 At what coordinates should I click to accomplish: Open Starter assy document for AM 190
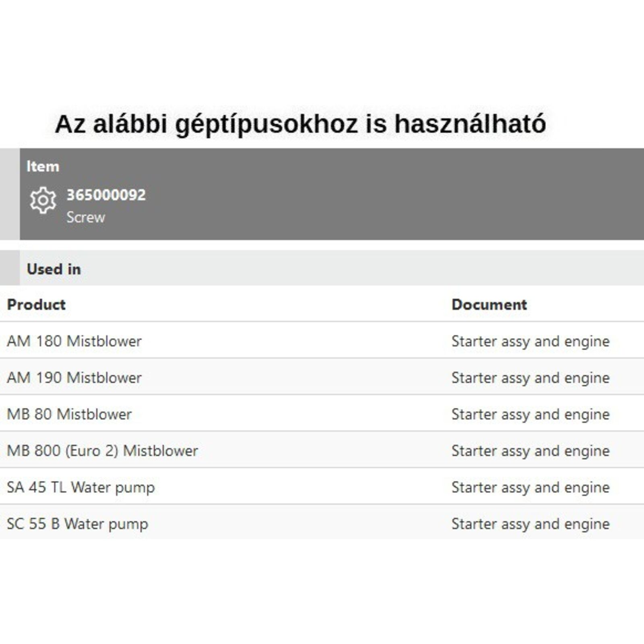(x=530, y=378)
